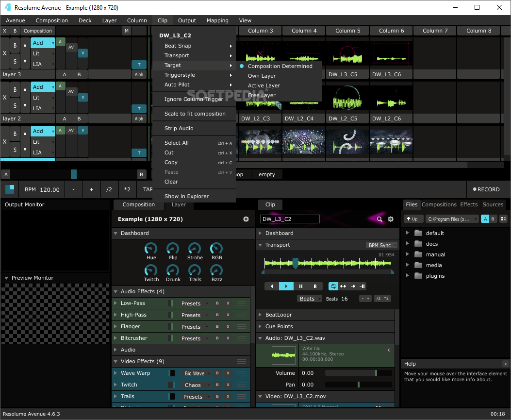Turn the Hue dashboard knob
This screenshot has width=511, height=420.
click(x=151, y=249)
